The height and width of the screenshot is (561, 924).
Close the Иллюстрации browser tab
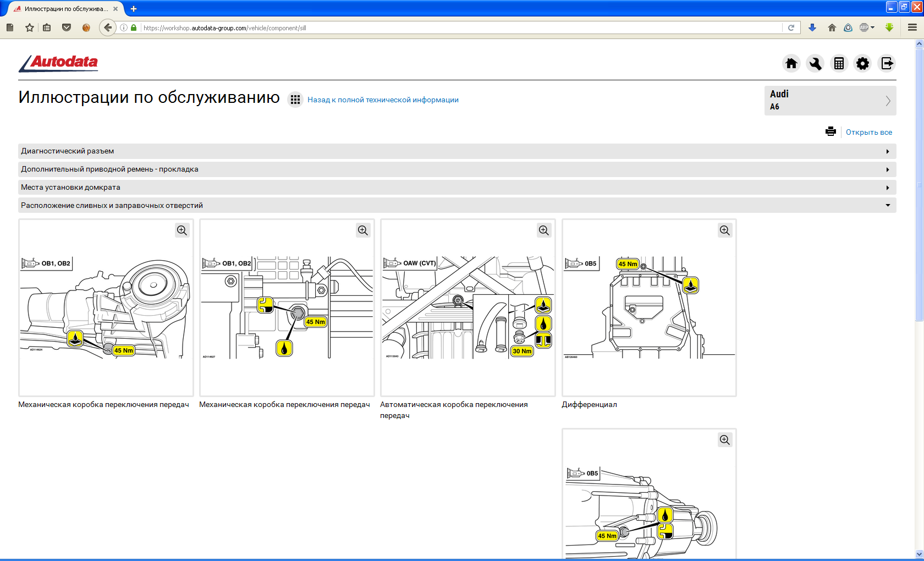116,9
